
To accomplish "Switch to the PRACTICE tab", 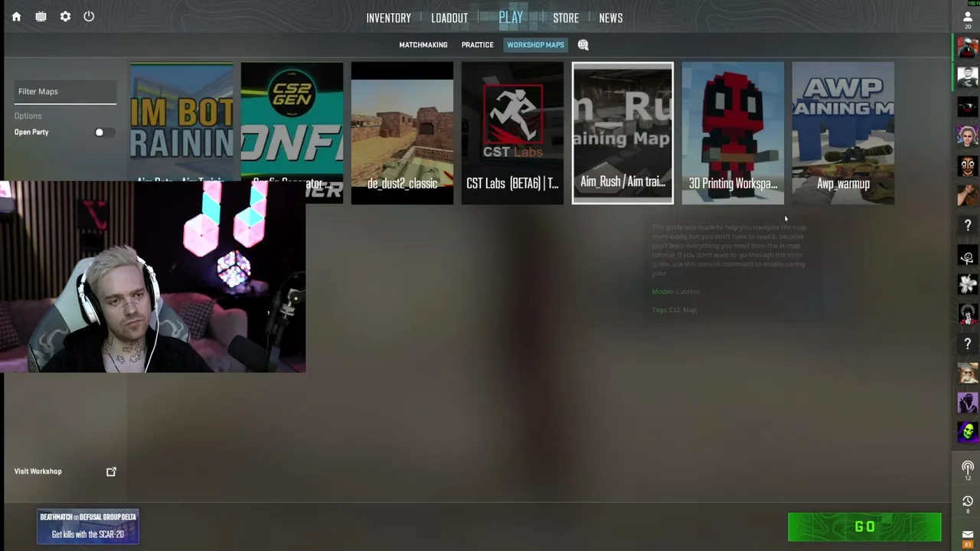I will [x=477, y=45].
